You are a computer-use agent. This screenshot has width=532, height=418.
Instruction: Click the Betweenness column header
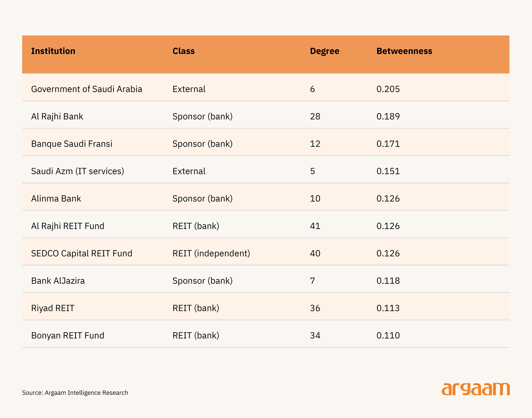pos(404,51)
